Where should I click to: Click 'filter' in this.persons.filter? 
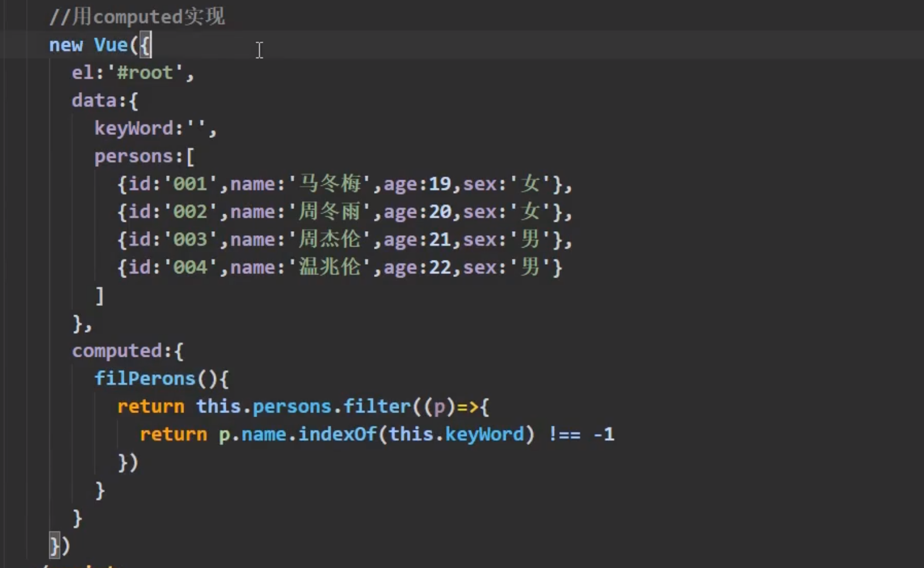click(x=376, y=406)
